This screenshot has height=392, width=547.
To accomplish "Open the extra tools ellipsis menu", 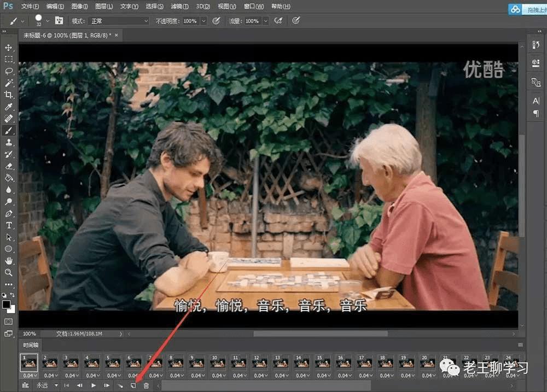I will (9, 284).
